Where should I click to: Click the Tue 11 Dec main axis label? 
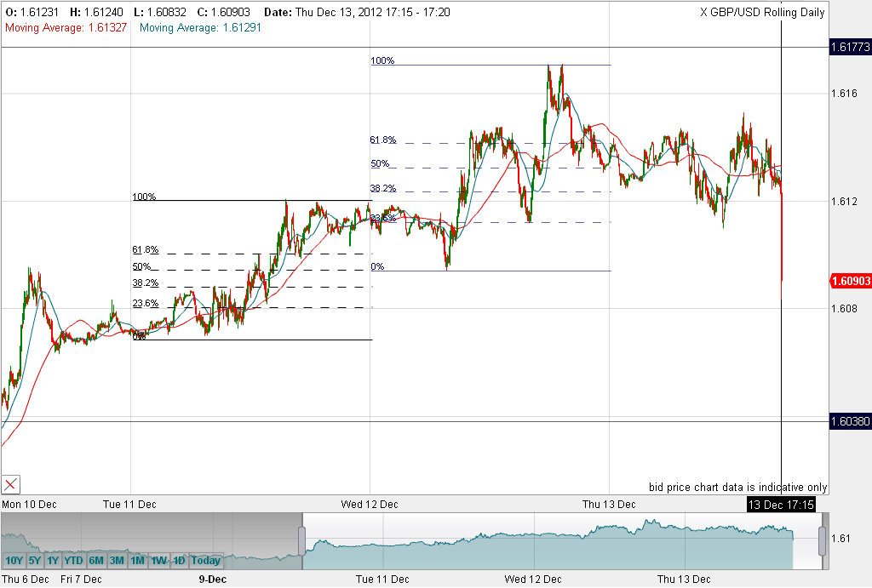tap(129, 504)
